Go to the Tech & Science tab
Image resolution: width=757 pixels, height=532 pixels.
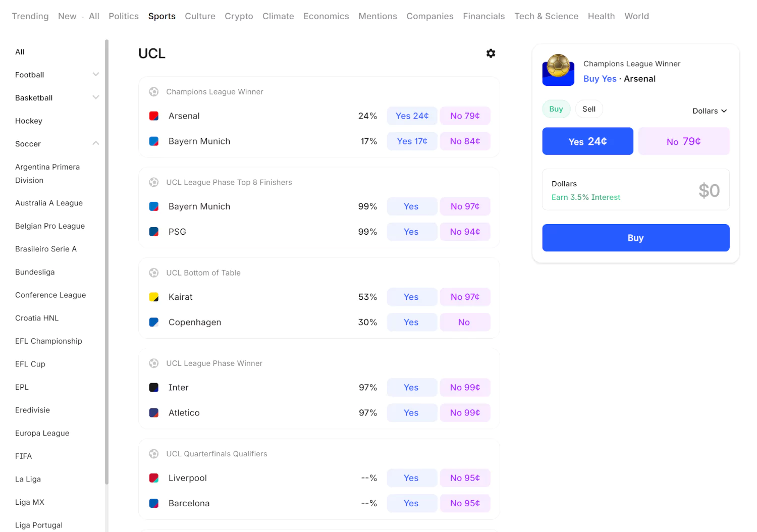click(546, 16)
